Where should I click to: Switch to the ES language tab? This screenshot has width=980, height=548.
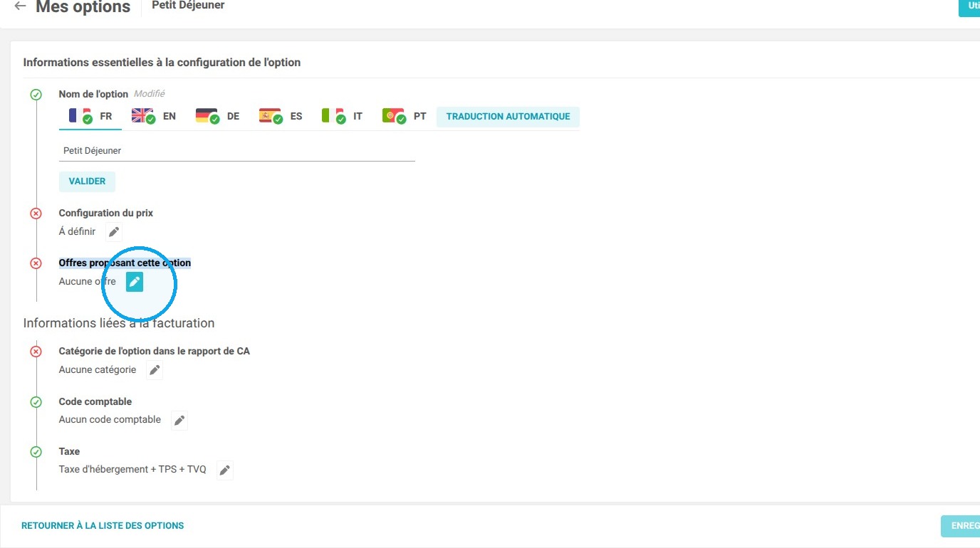click(x=281, y=116)
